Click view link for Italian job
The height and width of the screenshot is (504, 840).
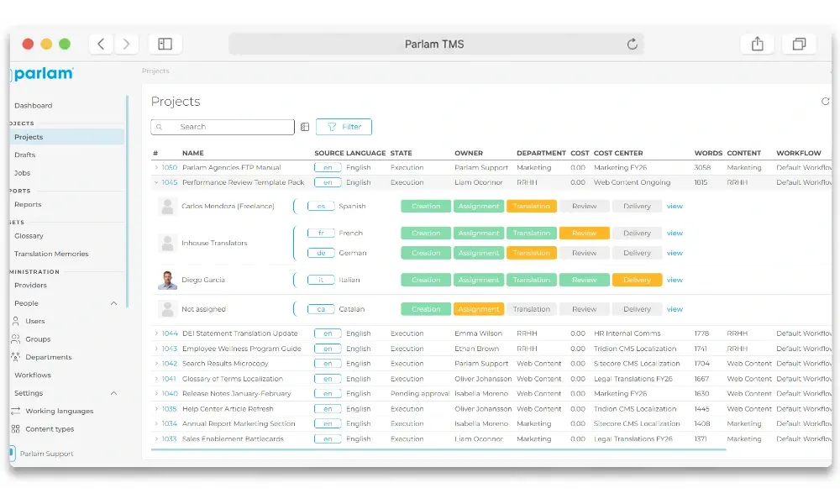tap(675, 280)
